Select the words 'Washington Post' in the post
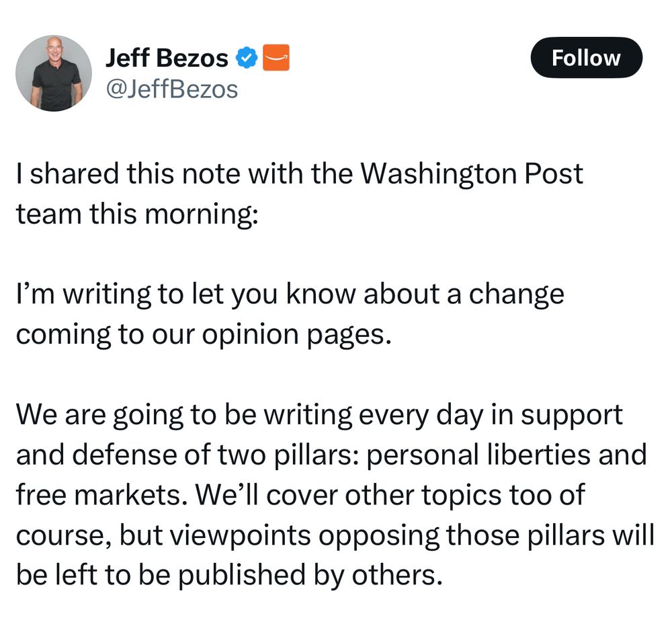The image size is (672, 618). click(472, 173)
